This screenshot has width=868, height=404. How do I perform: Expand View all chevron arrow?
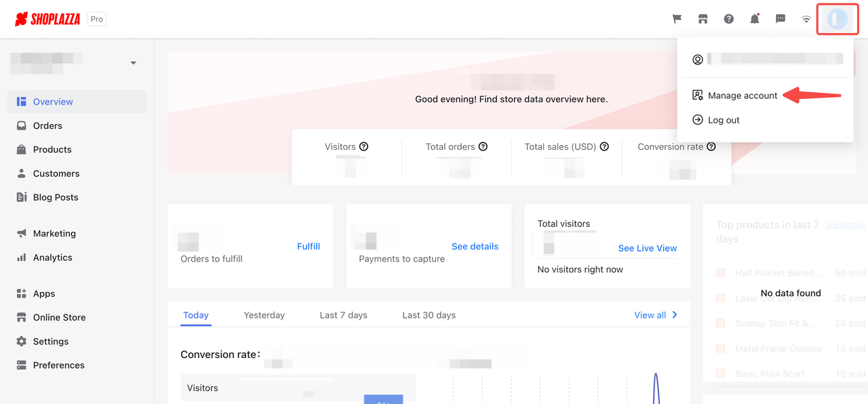pyautogui.click(x=675, y=315)
